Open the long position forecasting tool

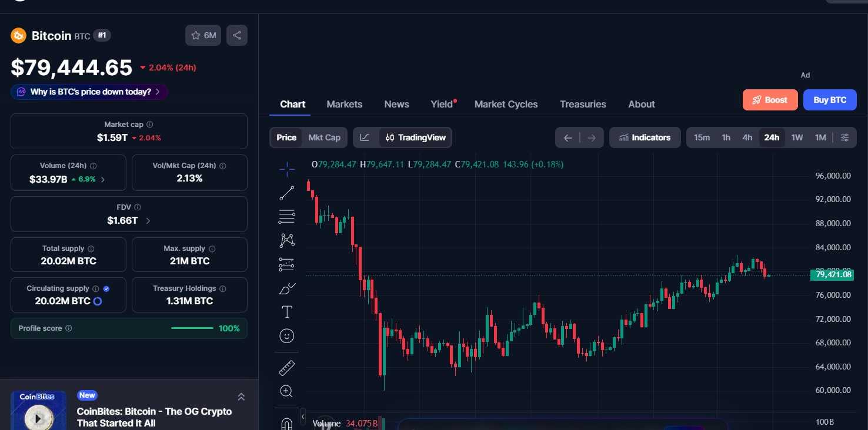287,264
